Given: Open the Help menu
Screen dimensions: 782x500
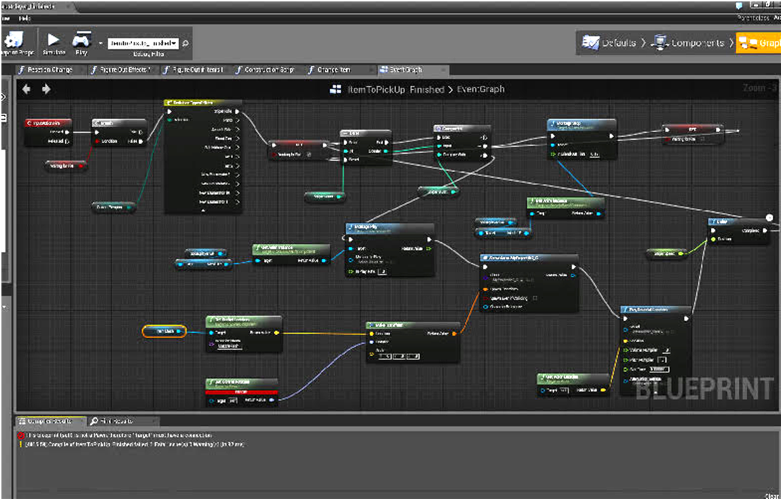Looking at the screenshot, I should (x=24, y=18).
